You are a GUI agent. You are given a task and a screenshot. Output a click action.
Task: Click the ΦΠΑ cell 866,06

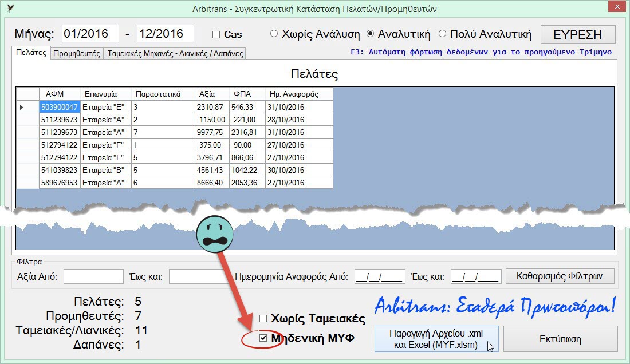point(247,157)
